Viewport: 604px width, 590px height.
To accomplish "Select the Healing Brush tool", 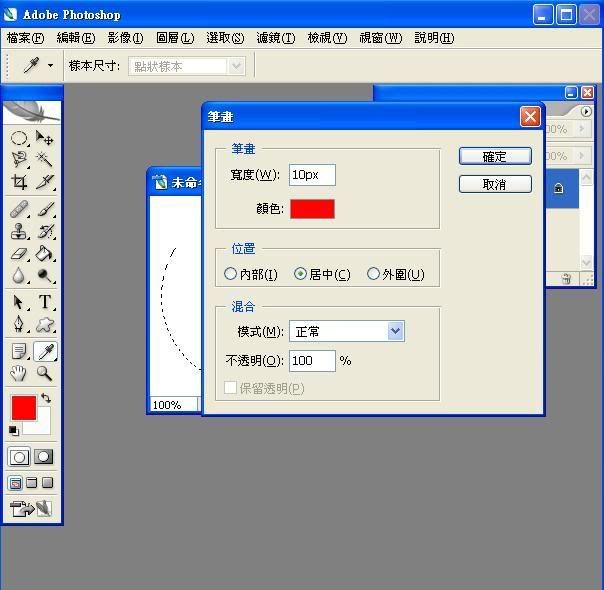I will tap(19, 209).
